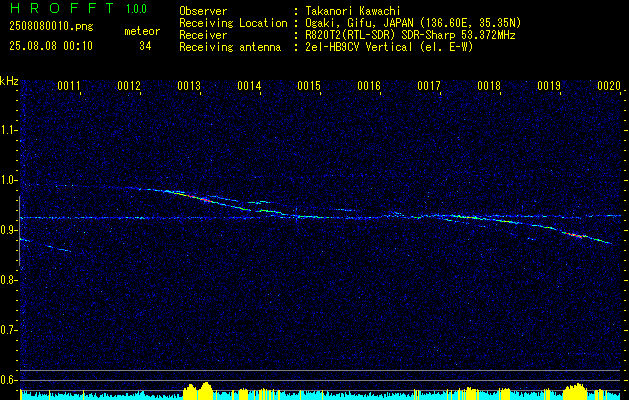Click the Receiving Location label

[233, 23]
